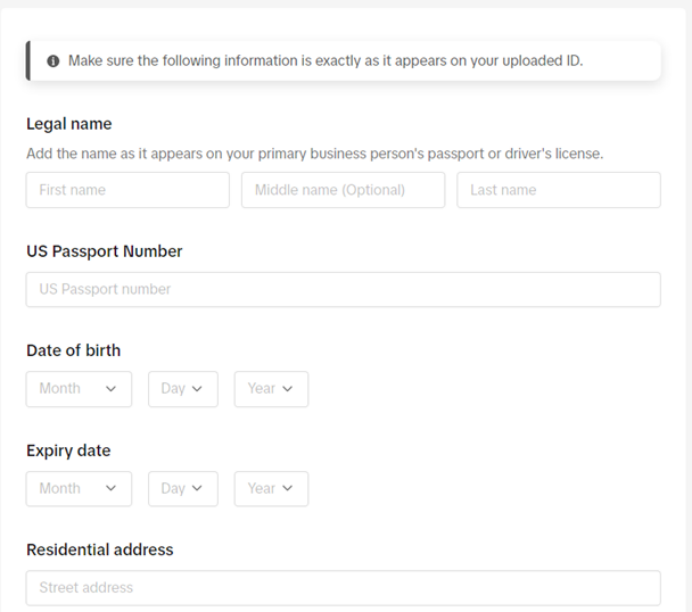
Task: Expand the Expiry date Day dropdown
Action: pyautogui.click(x=183, y=488)
